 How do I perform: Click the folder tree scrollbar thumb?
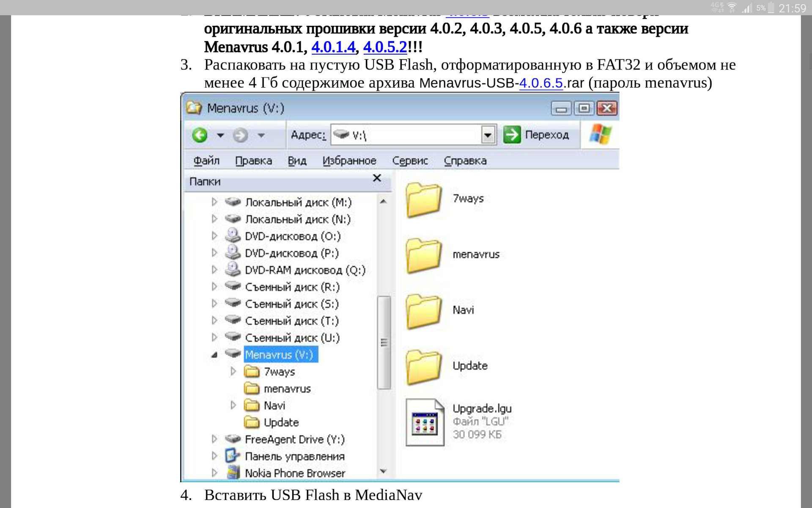[384, 342]
